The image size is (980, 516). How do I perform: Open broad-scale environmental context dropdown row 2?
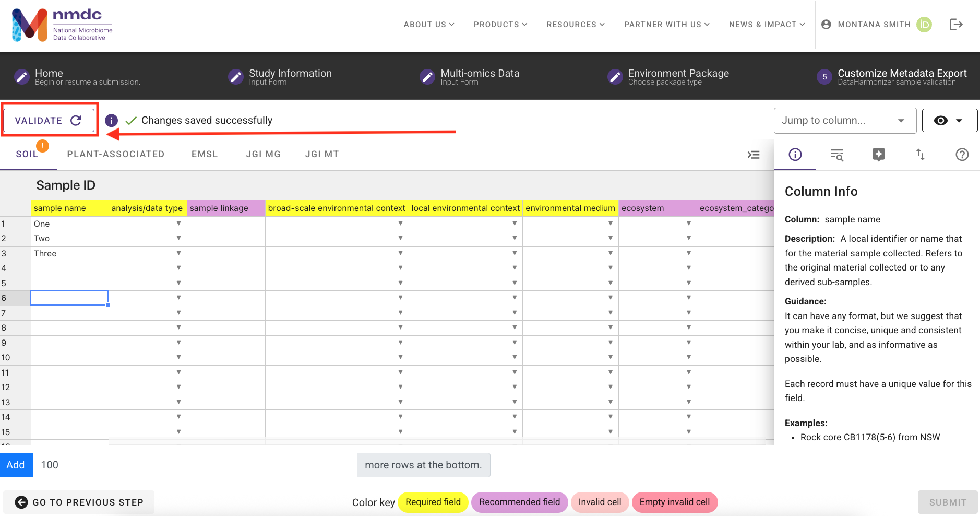click(x=400, y=238)
